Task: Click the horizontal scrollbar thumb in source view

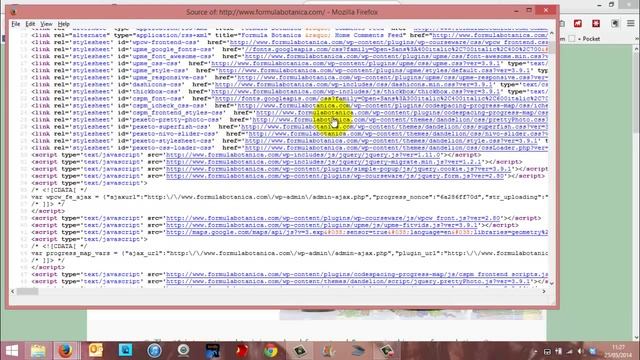Action: (x=27, y=291)
